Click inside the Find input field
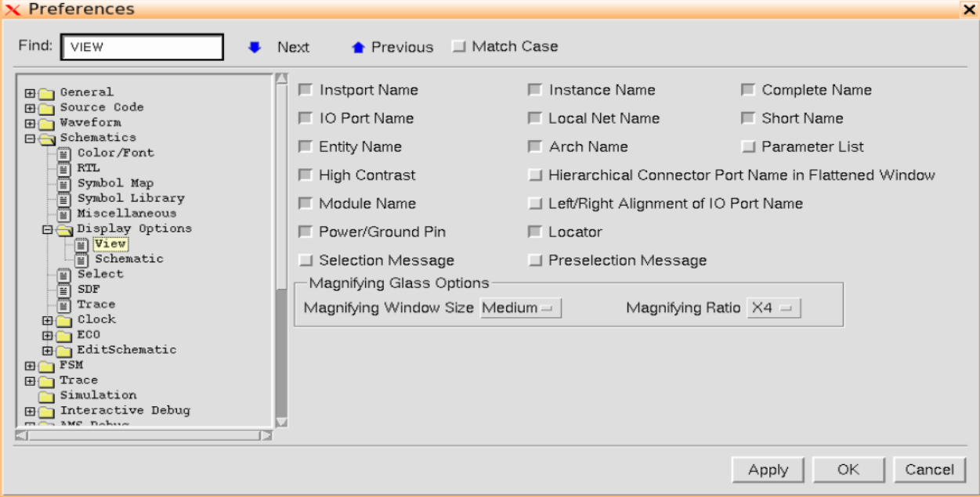 [141, 46]
